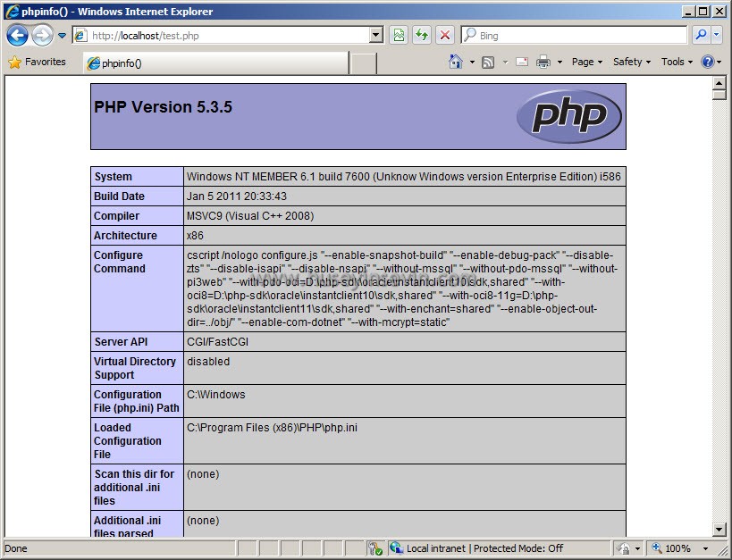Click the Internet Explorer title bar icon
732x560 pixels.
(x=13, y=12)
